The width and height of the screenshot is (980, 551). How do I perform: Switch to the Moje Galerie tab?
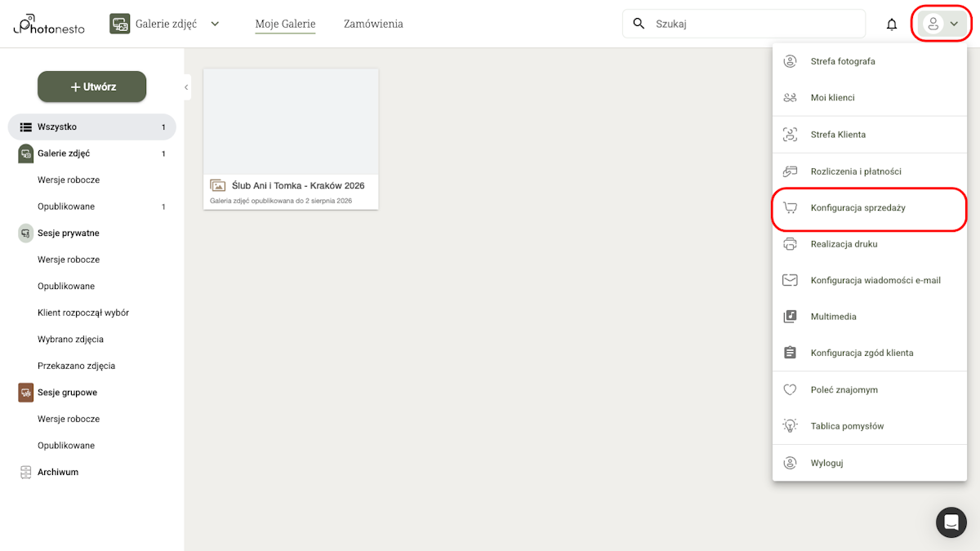click(x=285, y=24)
